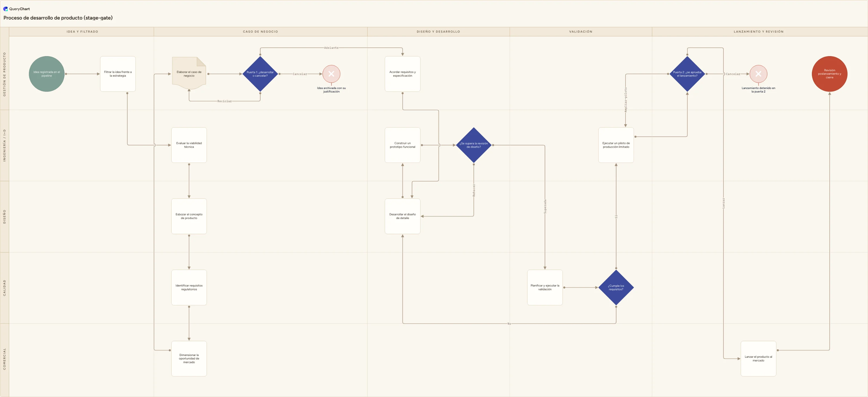Select the 'Puerta 1: ¿desarrollar o cancelar?' diamond

pos(260,74)
